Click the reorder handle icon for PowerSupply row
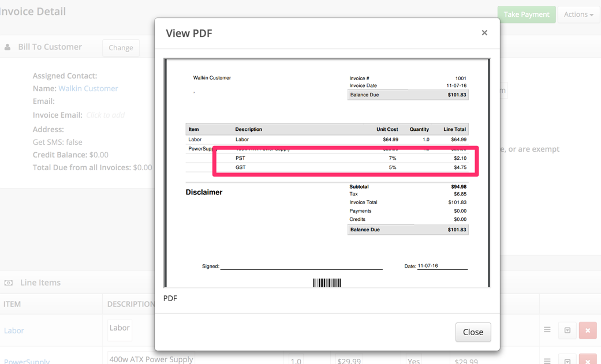Image resolution: width=601 pixels, height=364 pixels. point(547,361)
